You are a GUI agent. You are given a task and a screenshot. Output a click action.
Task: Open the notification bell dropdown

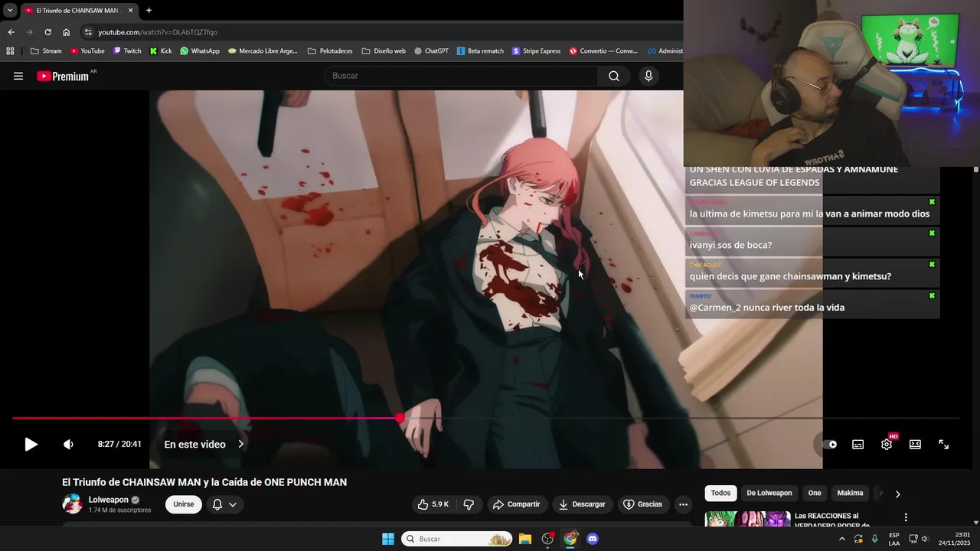(x=224, y=504)
